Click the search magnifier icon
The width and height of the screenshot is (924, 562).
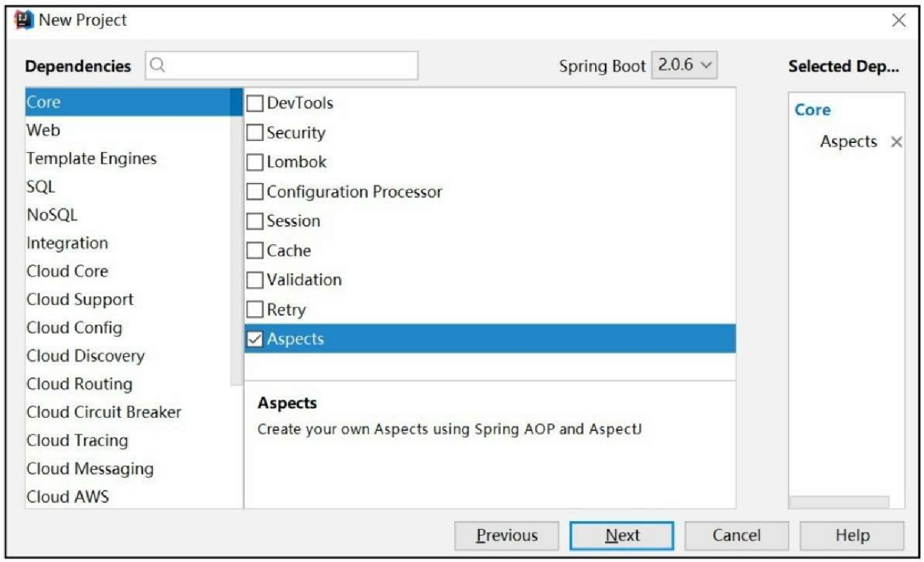click(x=158, y=65)
